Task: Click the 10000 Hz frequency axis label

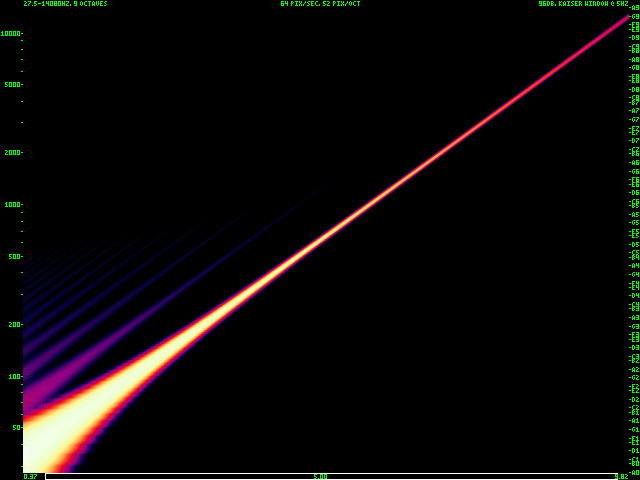Action: [x=10, y=34]
